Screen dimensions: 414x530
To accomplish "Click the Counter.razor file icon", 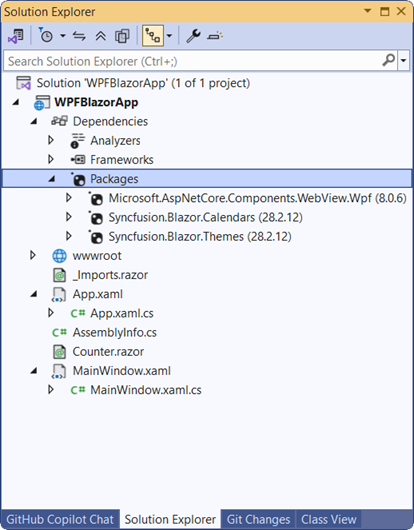I will [x=59, y=352].
